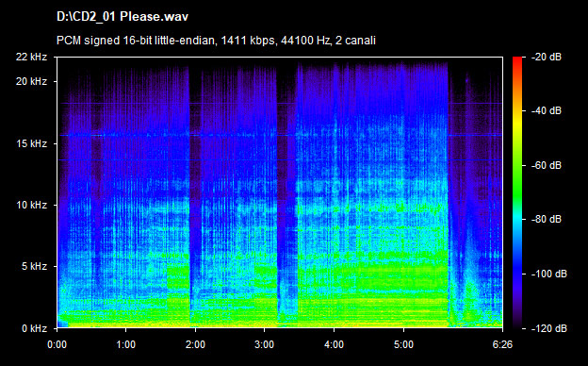
Task: Click the 1:00 time marker
Action: tap(126, 344)
